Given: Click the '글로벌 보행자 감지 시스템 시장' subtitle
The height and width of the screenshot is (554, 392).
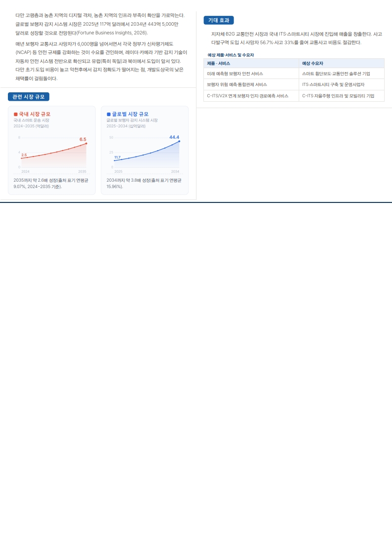Looking at the screenshot, I should pos(132,120).
